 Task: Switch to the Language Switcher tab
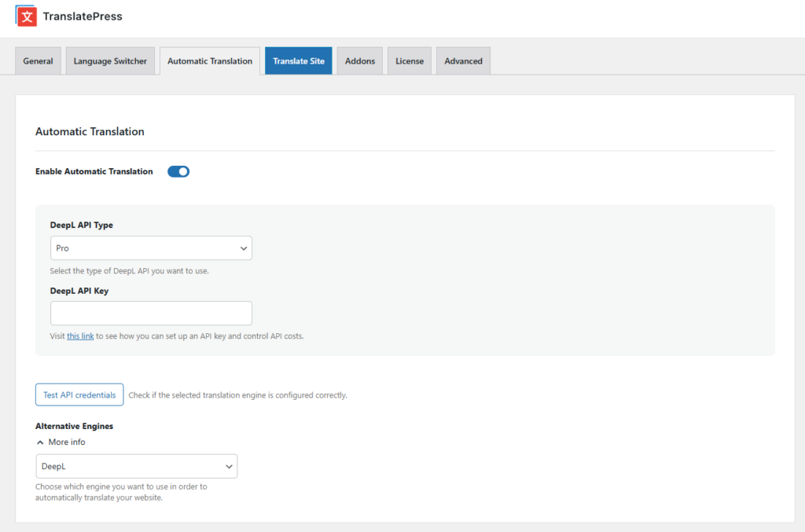(x=110, y=61)
